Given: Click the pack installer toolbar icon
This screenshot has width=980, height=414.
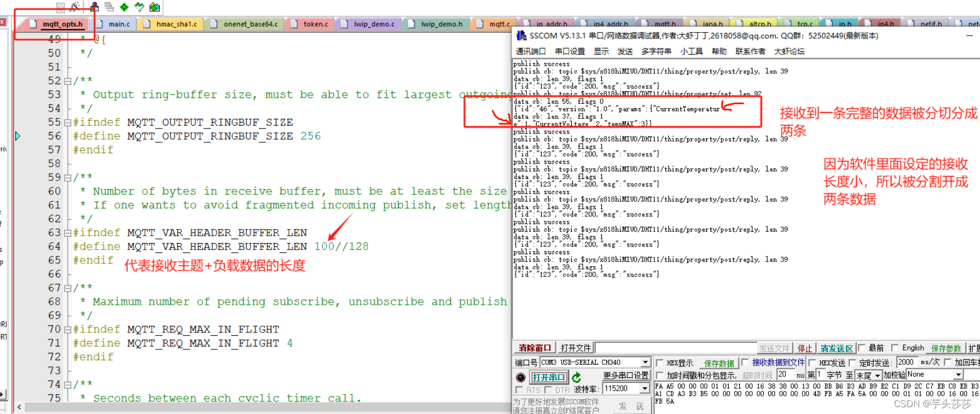Looking at the screenshot, I should (154, 7).
